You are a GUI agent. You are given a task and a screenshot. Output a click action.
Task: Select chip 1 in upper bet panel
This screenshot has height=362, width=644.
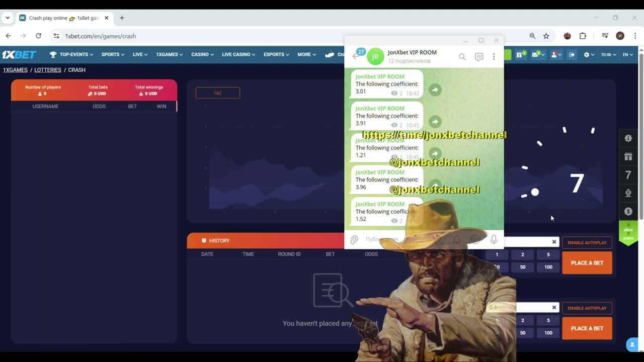point(497,254)
